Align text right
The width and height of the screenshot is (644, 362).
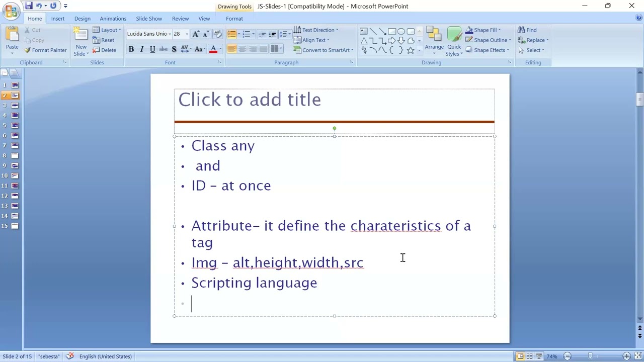pyautogui.click(x=253, y=49)
